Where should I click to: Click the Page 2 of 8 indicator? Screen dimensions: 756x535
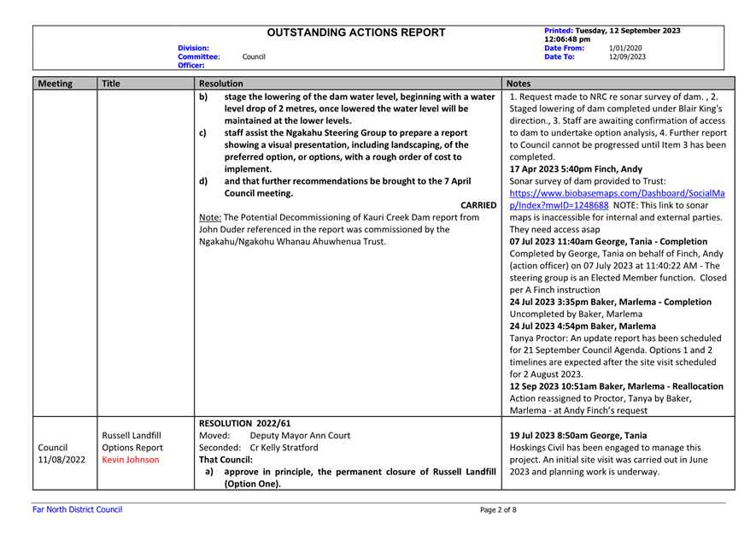click(x=498, y=510)
